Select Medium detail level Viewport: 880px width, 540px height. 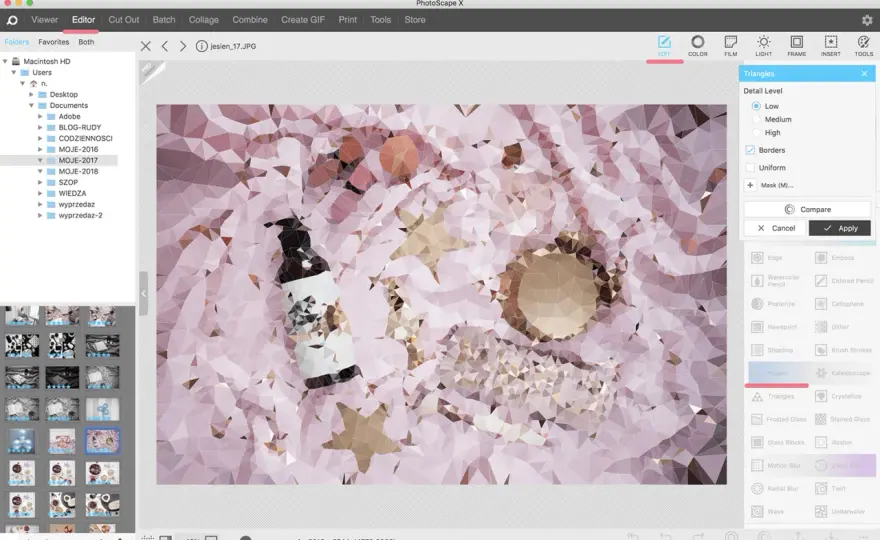756,120
